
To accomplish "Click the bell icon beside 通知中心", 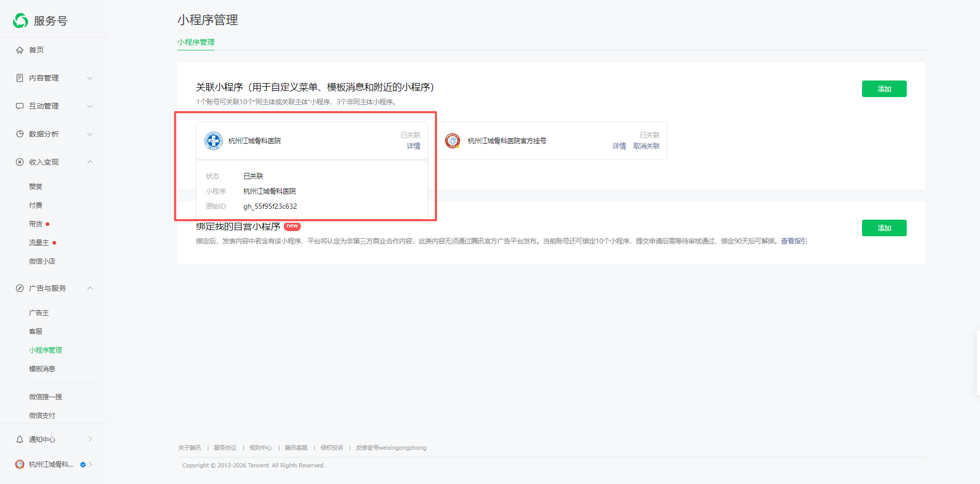I will pyautogui.click(x=20, y=439).
